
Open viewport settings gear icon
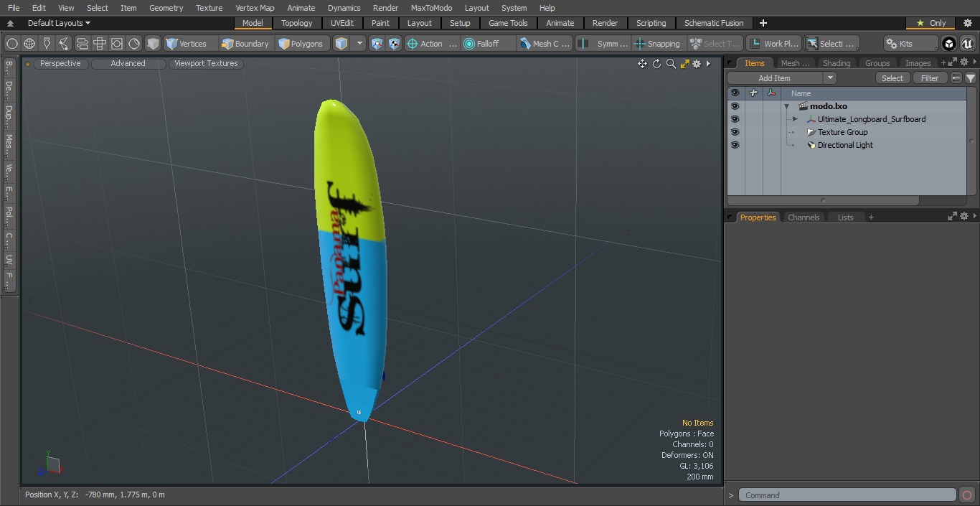pos(696,64)
